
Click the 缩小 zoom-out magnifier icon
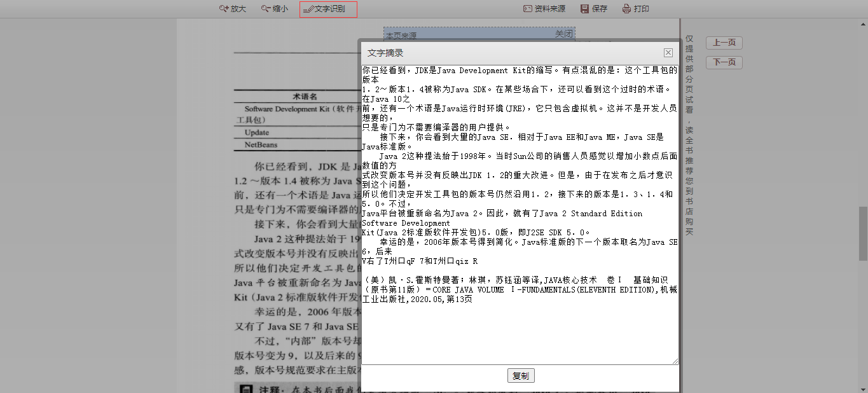pyautogui.click(x=266, y=9)
